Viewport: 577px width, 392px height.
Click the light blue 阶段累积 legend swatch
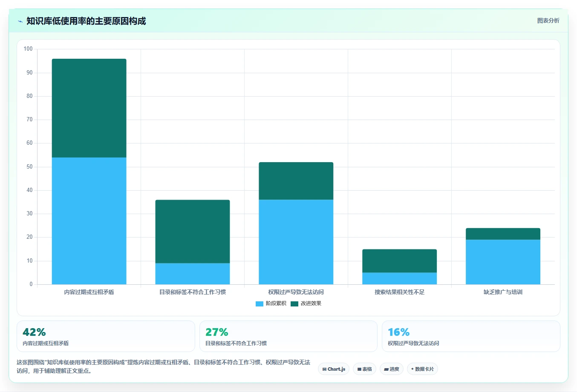tap(260, 303)
